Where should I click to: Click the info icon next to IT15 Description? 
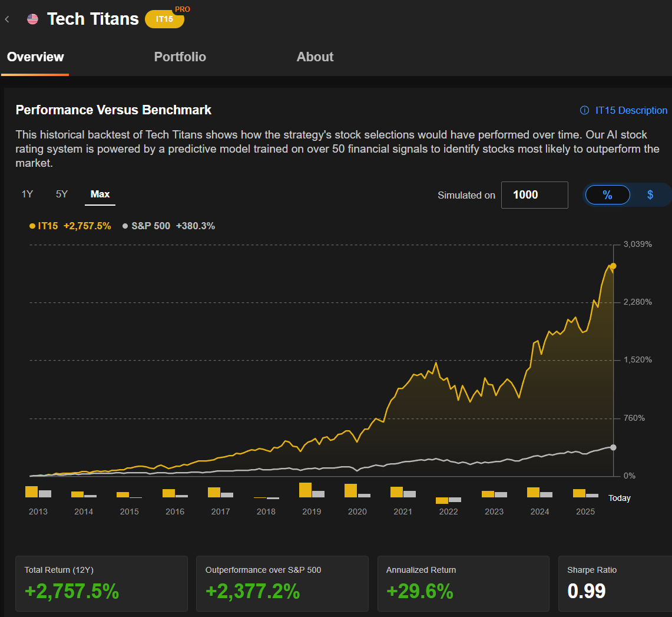click(x=584, y=110)
